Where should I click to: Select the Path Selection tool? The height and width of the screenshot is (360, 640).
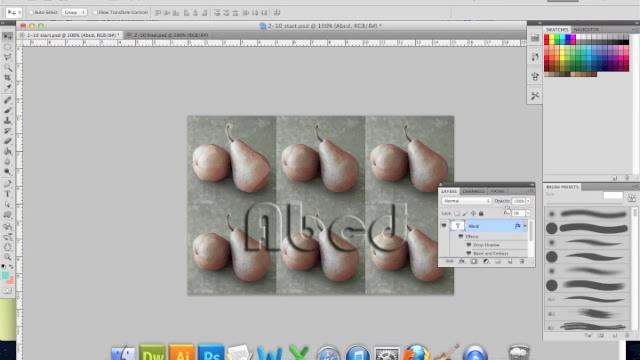coord(7,205)
